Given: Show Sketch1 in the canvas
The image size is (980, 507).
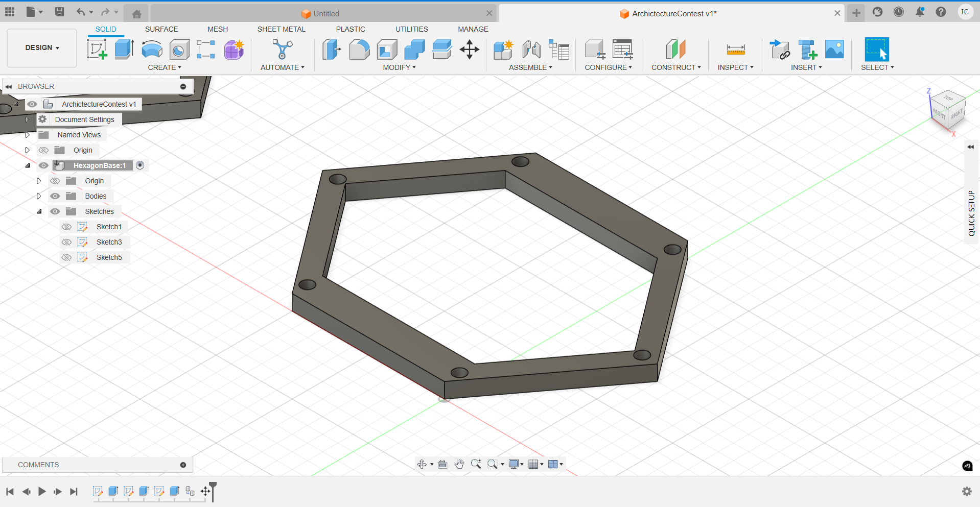Looking at the screenshot, I should click(66, 227).
